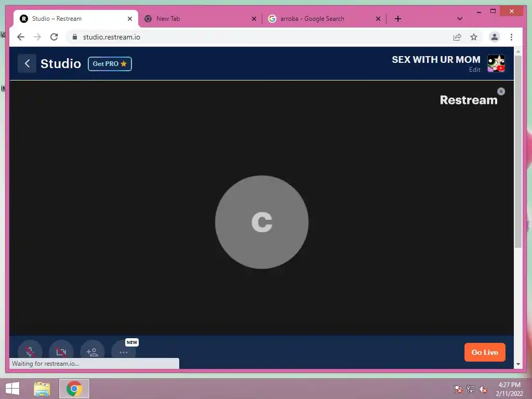Open the Action Center flag icon
Image resolution: width=532 pixels, height=399 pixels.
click(x=458, y=389)
